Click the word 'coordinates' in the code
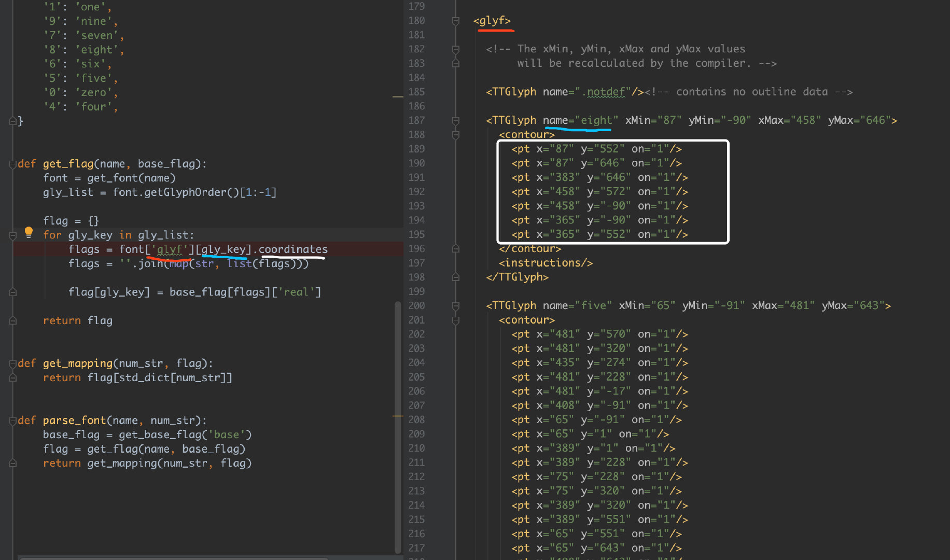 (x=293, y=249)
